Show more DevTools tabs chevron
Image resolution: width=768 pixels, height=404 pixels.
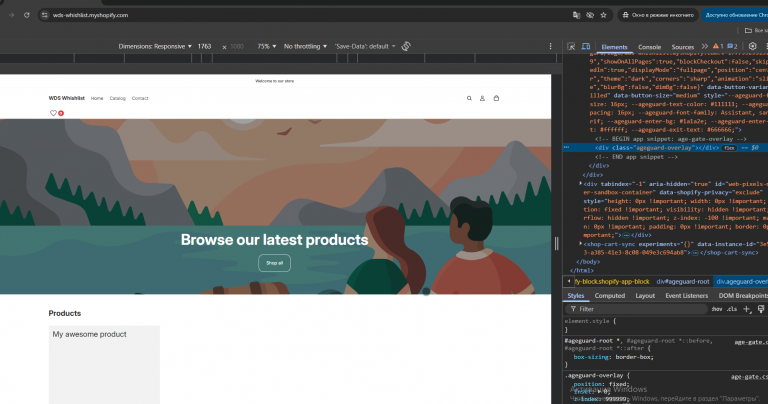(x=705, y=47)
